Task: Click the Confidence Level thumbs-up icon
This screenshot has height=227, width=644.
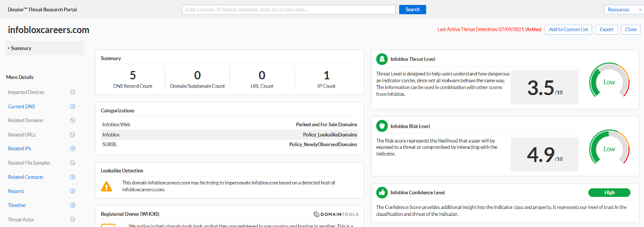Action: point(382,193)
